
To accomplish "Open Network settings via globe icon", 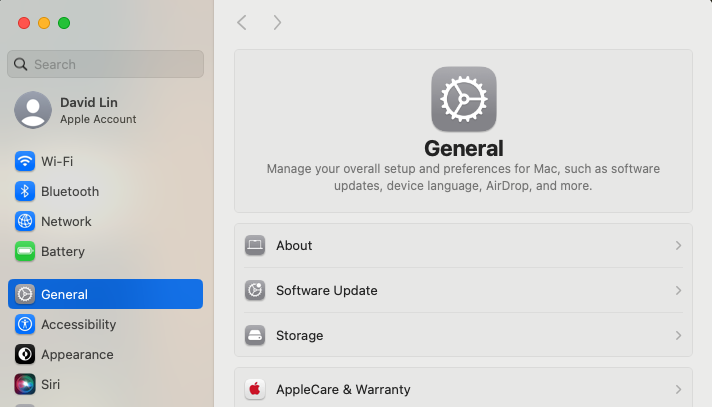I will coord(25,221).
